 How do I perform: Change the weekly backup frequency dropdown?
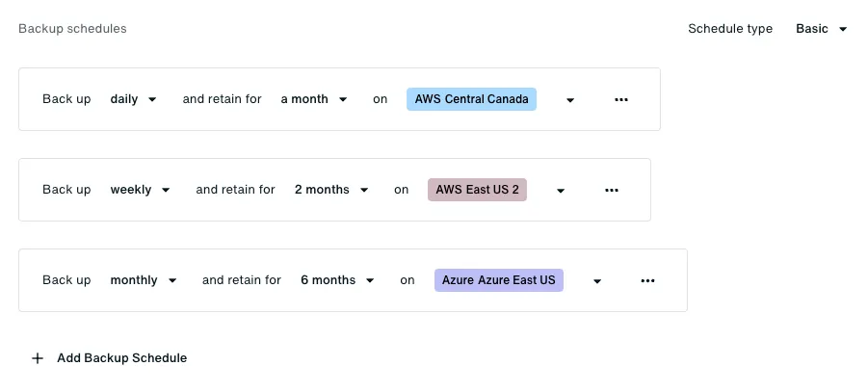tap(140, 190)
